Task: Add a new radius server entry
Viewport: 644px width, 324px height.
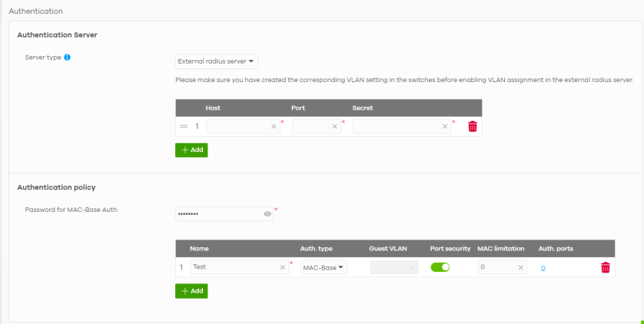Action: click(191, 150)
